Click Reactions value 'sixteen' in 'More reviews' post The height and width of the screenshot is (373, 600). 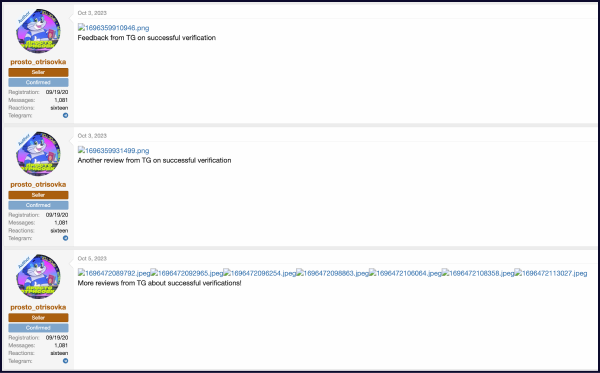59,353
